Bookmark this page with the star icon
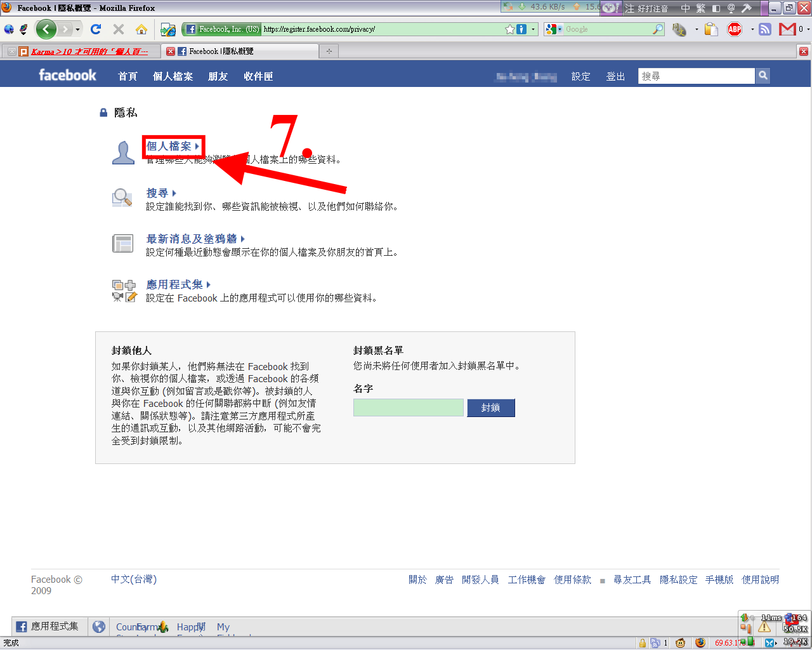 pos(509,29)
